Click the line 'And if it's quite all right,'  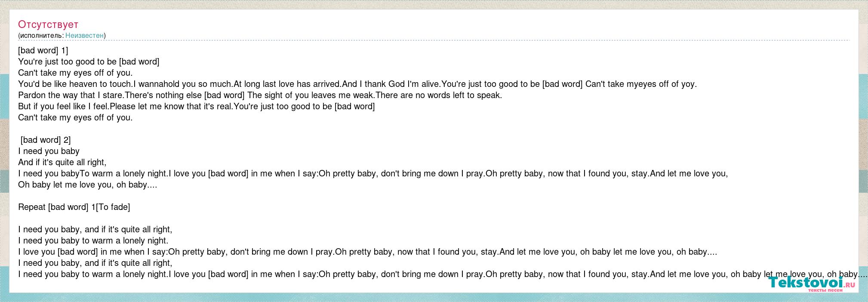[x=62, y=162]
